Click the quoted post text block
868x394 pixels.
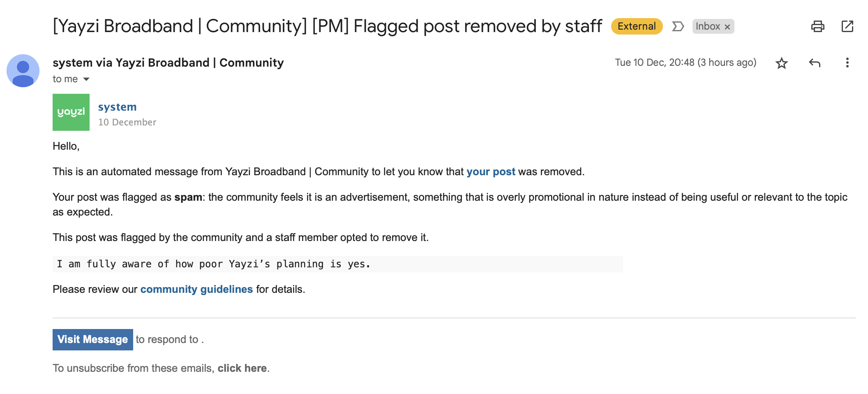[x=337, y=264]
